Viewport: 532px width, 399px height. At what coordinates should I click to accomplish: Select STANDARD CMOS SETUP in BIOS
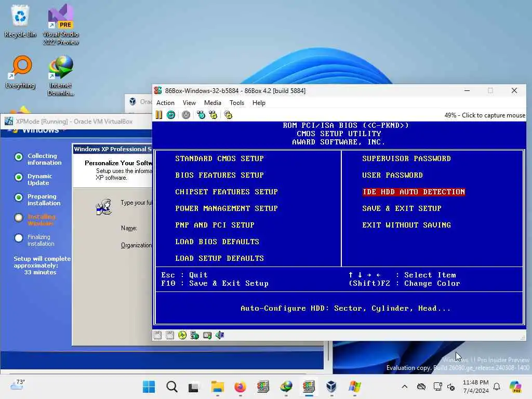(x=220, y=158)
